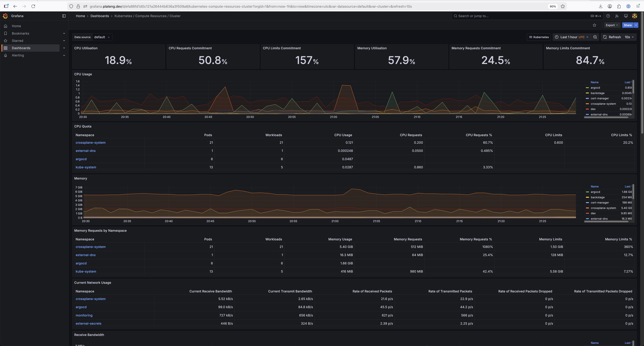The height and width of the screenshot is (346, 644).
Task: Zoom out the time range with magnifier icon
Action: (595, 37)
